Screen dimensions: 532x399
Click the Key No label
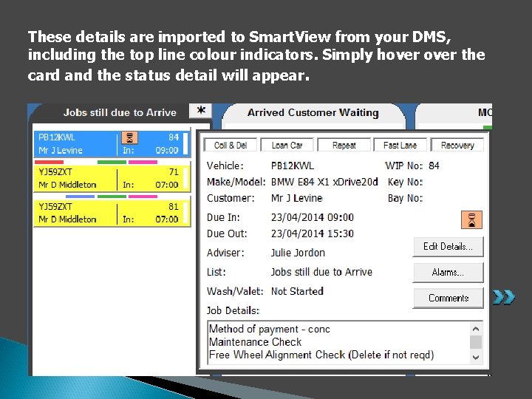pyautogui.click(x=405, y=183)
